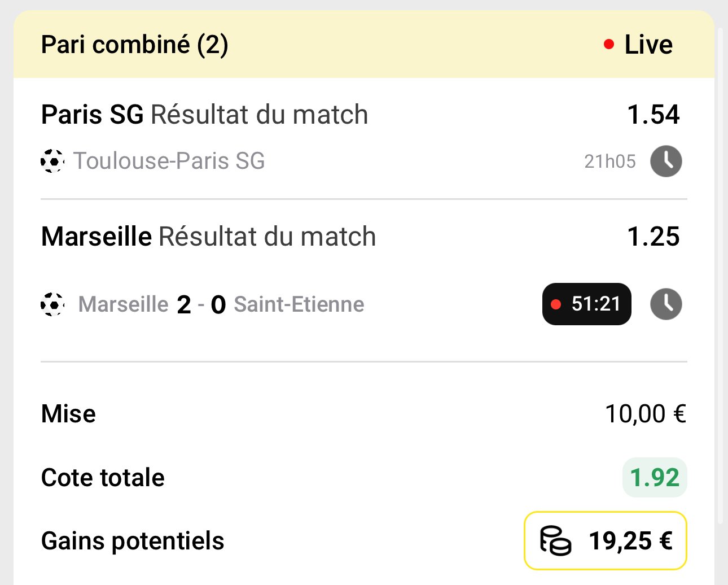Viewport: 728px width, 585px height.
Task: Click the 21h05 kickoff time
Action: coord(610,161)
